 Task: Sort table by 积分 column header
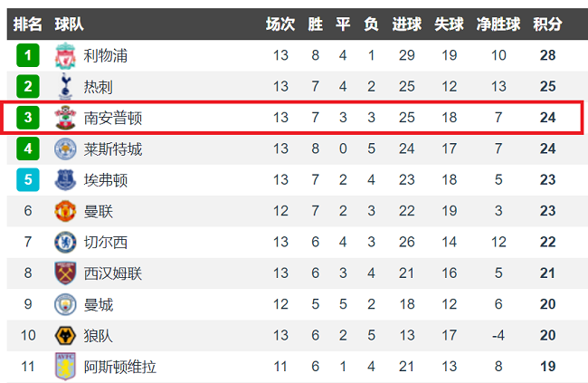point(547,24)
